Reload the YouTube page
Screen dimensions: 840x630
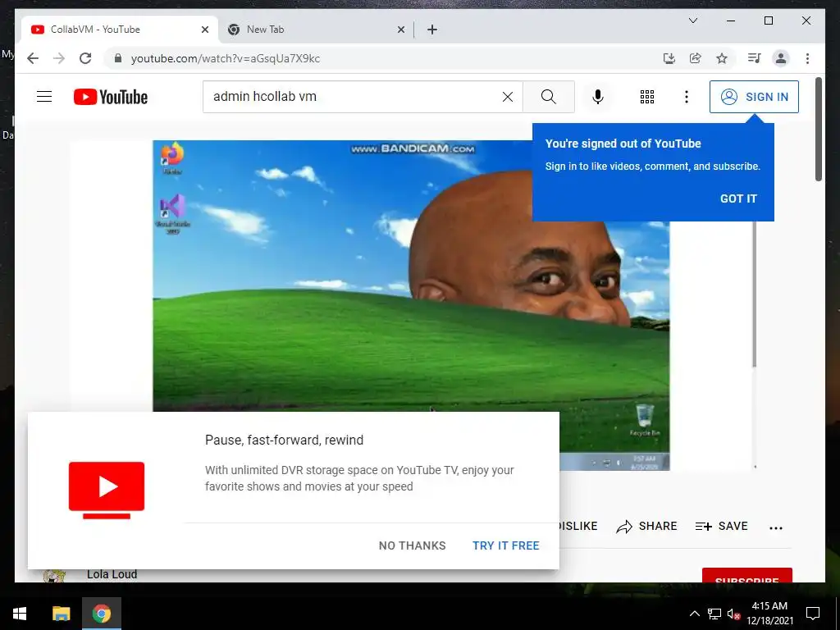pyautogui.click(x=85, y=58)
